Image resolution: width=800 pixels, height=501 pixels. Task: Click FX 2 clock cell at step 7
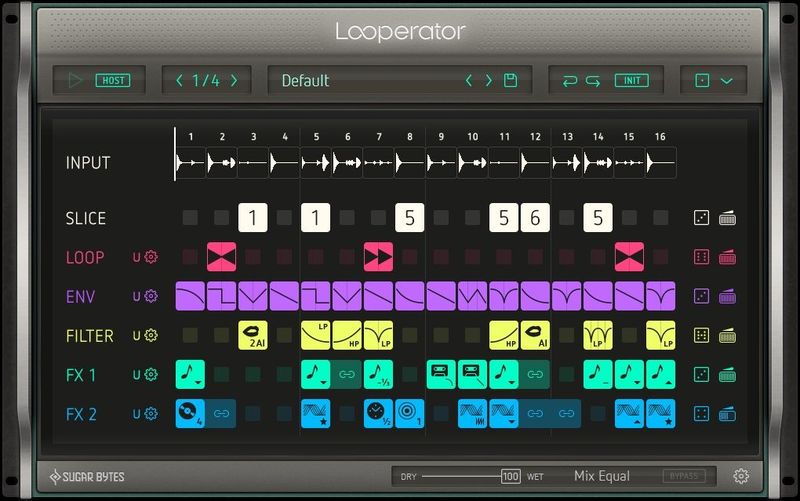coord(379,413)
